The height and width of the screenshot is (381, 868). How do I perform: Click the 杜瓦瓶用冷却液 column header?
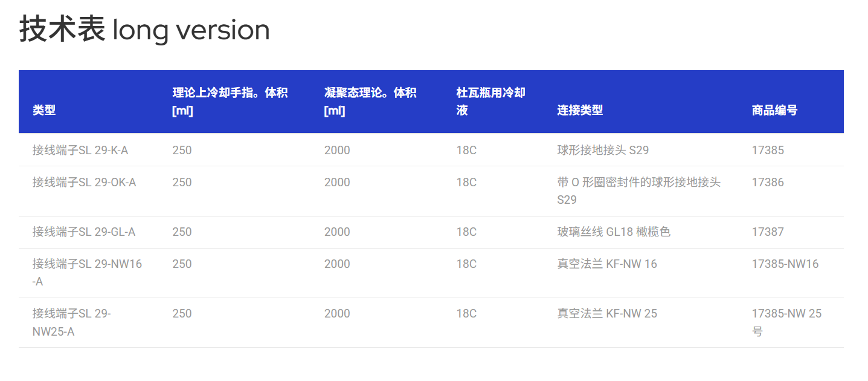[x=490, y=102]
